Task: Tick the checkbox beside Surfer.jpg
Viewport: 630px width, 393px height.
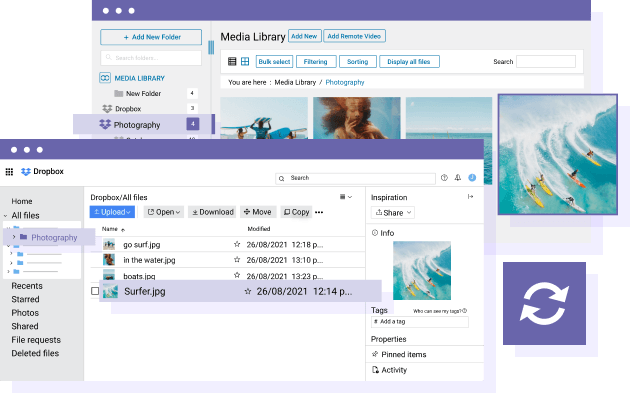Action: click(x=95, y=291)
